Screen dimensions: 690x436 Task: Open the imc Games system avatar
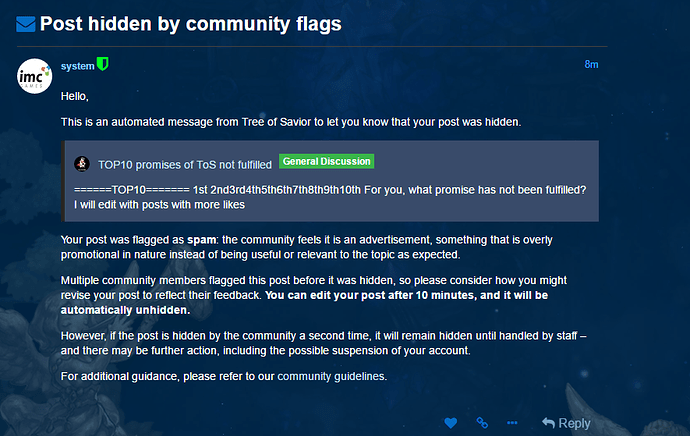pos(35,77)
